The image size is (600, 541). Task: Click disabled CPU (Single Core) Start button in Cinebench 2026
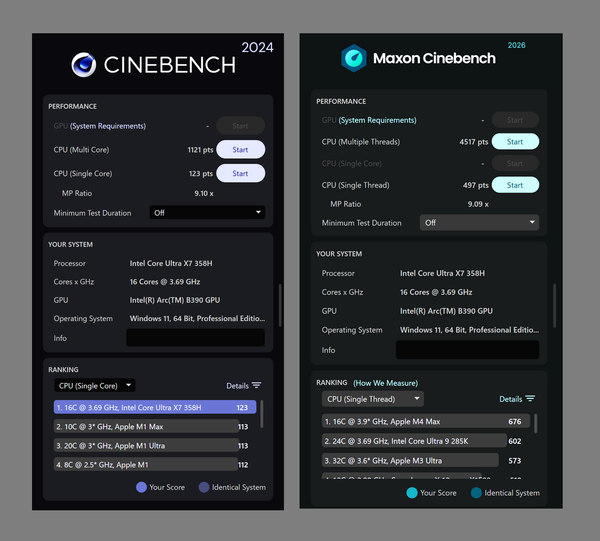pos(515,163)
